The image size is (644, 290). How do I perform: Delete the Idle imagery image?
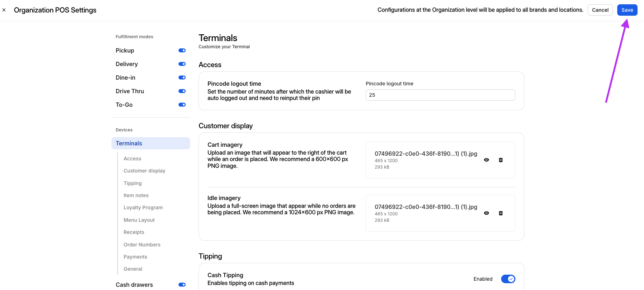coord(500,213)
